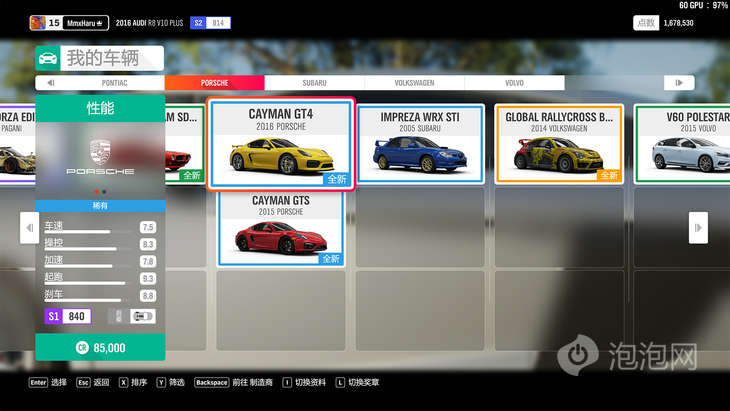
Task: Click the 我的车辆 My Cars title
Action: click(x=103, y=58)
